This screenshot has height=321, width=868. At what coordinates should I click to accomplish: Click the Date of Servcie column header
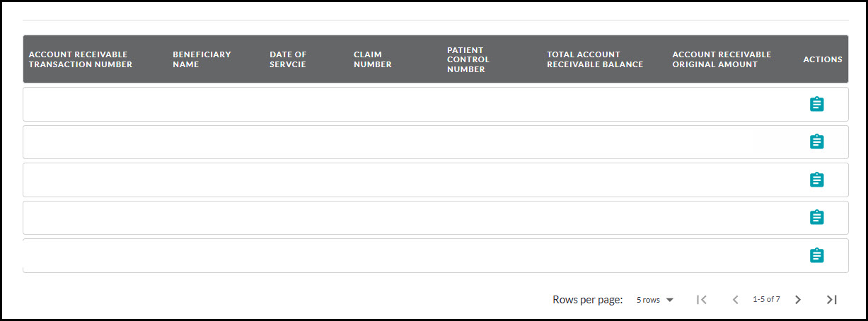click(288, 59)
